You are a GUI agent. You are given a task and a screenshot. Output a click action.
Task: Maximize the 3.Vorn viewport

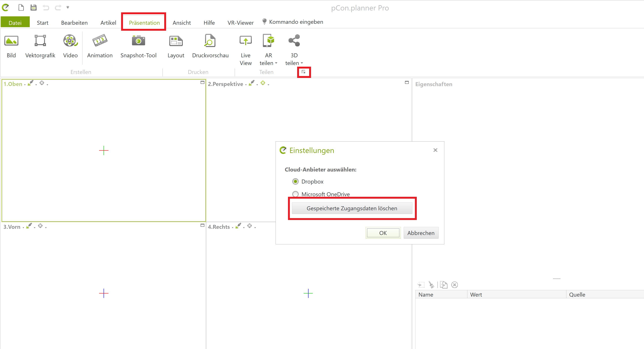click(202, 225)
